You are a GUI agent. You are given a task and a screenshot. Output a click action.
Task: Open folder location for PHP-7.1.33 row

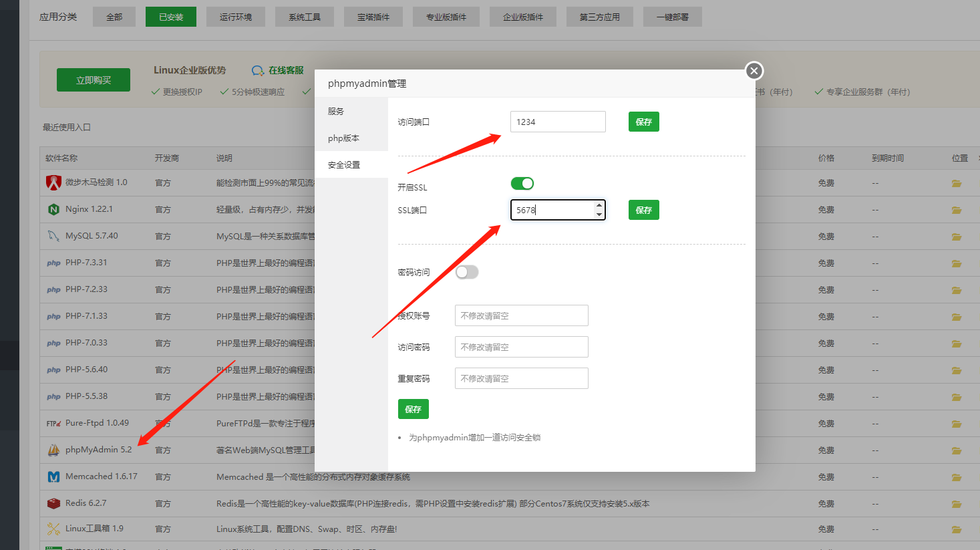(x=957, y=317)
